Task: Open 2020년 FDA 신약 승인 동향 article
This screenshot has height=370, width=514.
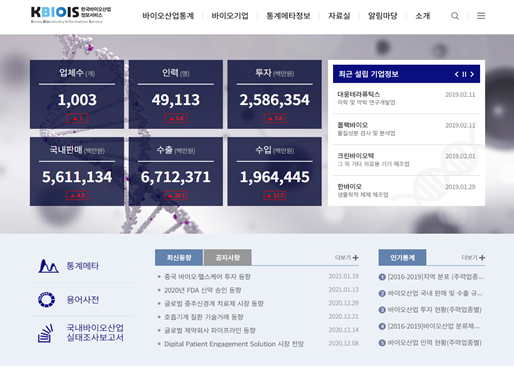Action: tap(203, 290)
